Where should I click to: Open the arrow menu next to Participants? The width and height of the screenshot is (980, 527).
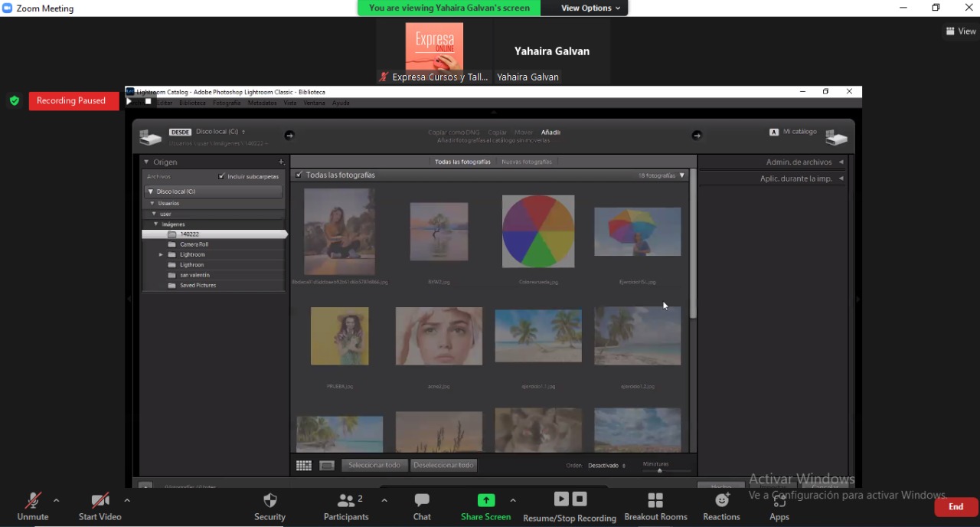tap(384, 501)
